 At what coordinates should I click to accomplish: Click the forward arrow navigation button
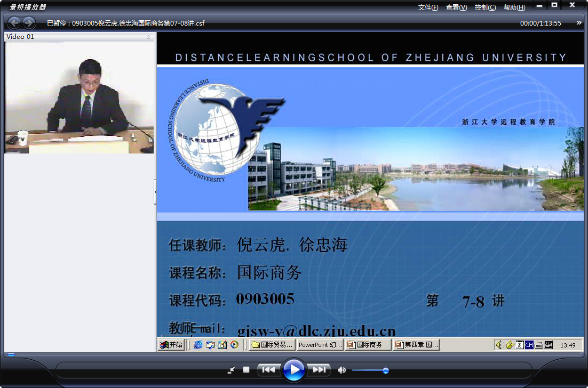click(29, 23)
